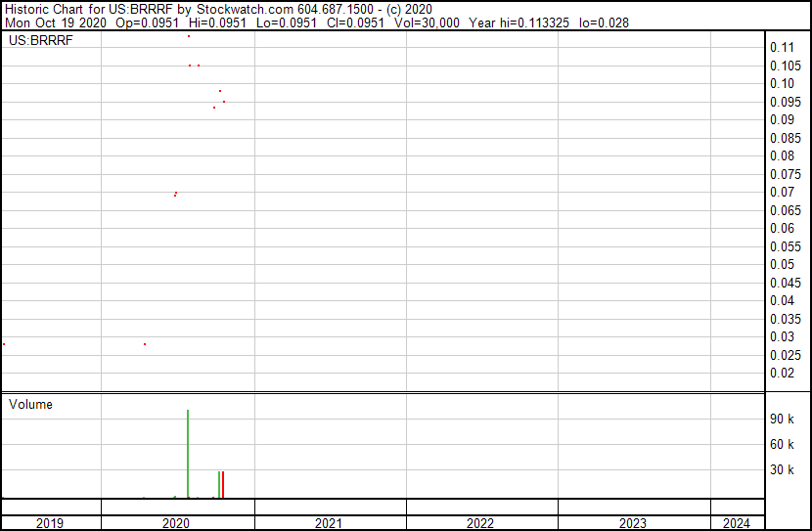Click the 0.095 price axis label
The width and height of the screenshot is (812, 531).
pos(786,102)
